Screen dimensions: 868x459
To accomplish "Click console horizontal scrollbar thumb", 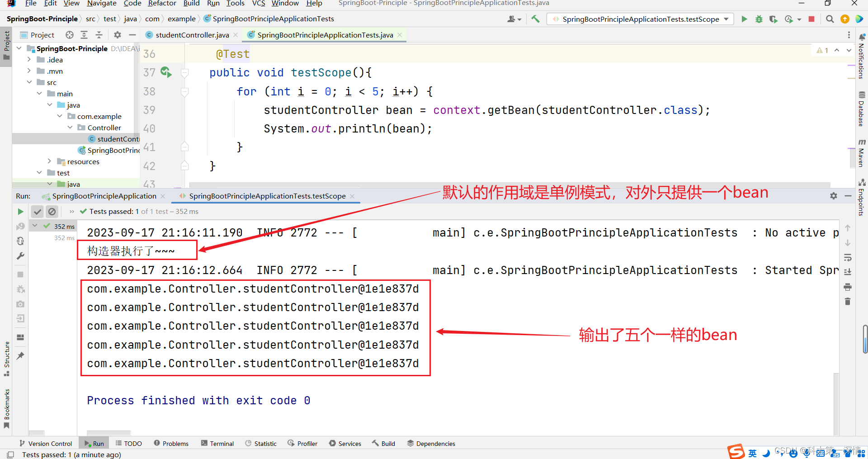I will pos(108,433).
